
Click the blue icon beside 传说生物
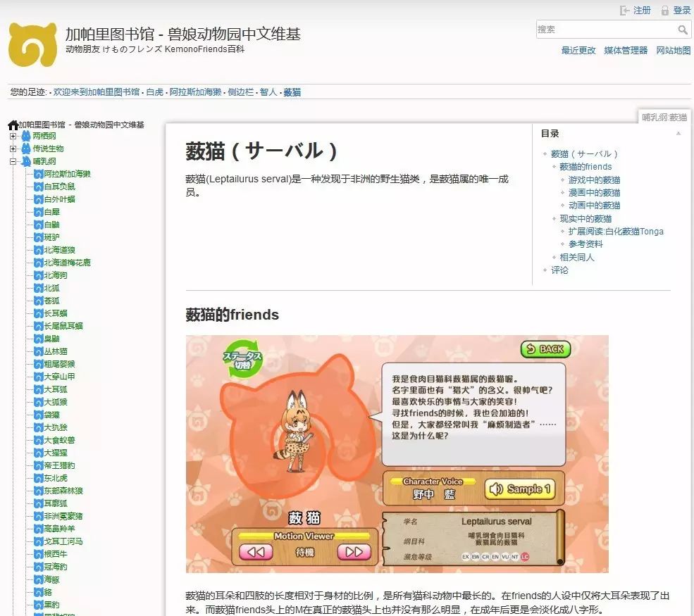pyautogui.click(x=27, y=149)
